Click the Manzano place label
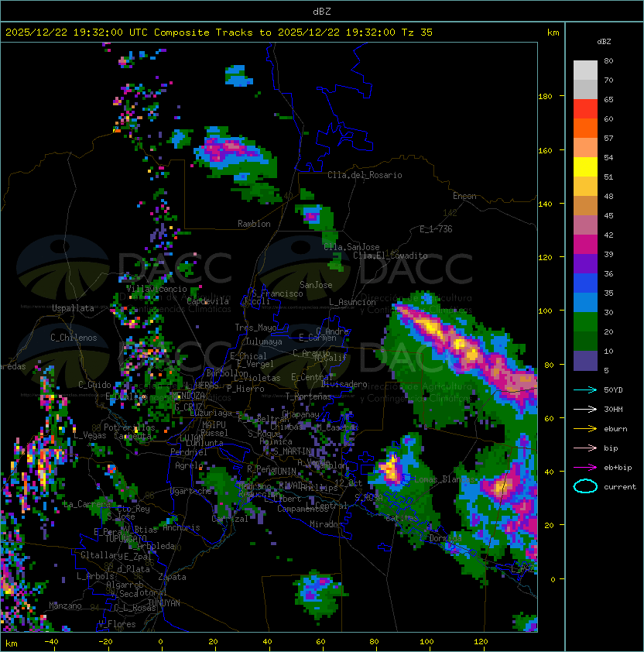 click(x=65, y=606)
